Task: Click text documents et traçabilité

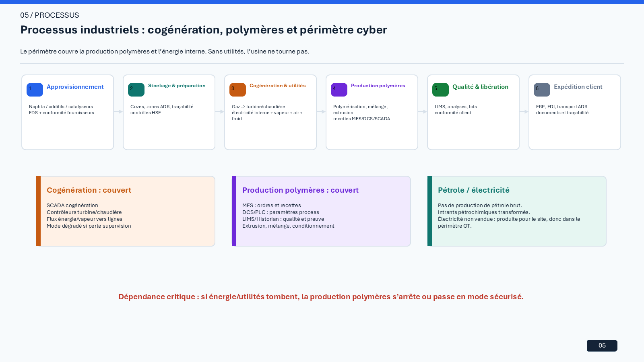Action: tap(562, 113)
